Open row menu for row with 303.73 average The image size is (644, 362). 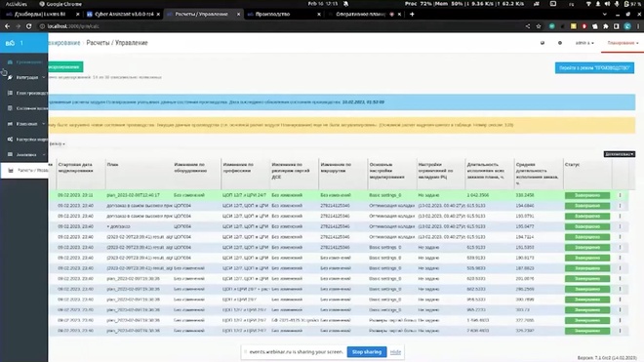[x=621, y=310]
